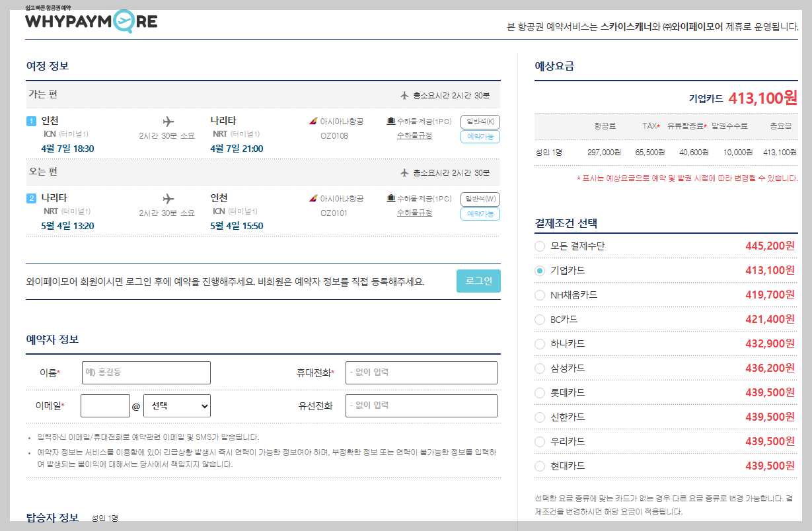This screenshot has width=812, height=531.
Task: Click arrival time 5월 4일 15:50
Action: coord(237,226)
